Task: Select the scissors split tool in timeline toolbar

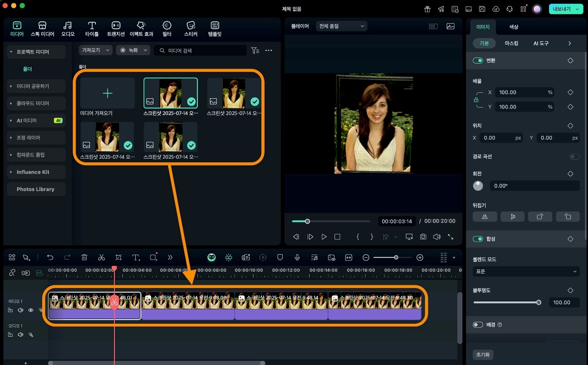Action: [101, 257]
